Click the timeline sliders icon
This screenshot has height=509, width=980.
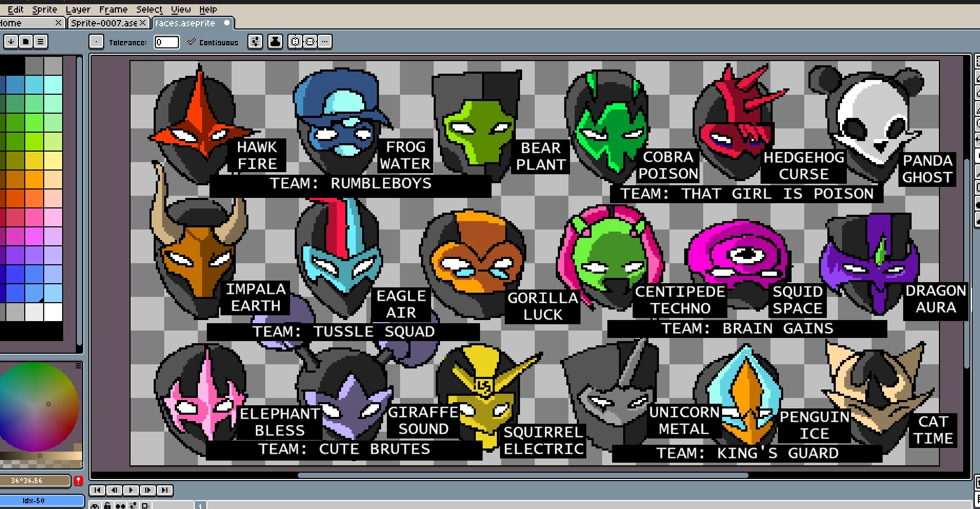(x=133, y=506)
